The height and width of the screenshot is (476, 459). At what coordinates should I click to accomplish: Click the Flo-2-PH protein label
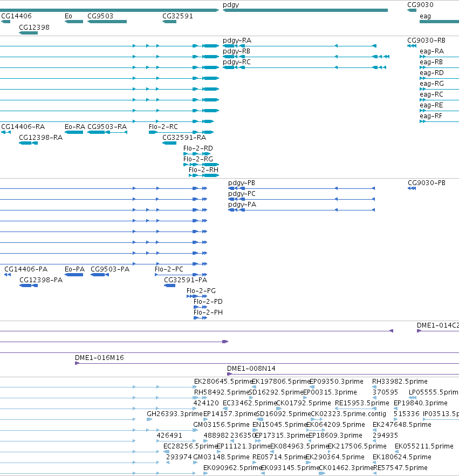point(208,312)
